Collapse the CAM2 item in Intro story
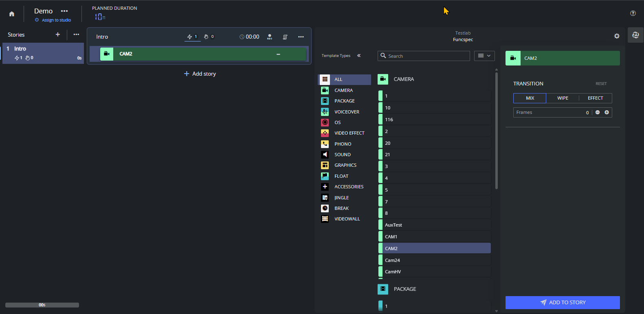The width and height of the screenshot is (644, 314). [x=278, y=54]
